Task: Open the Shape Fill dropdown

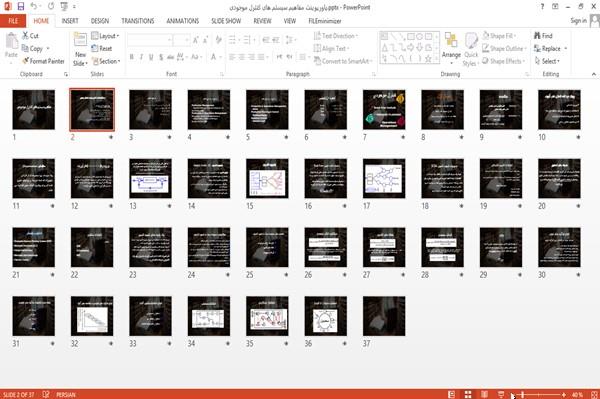Action: 499,36
